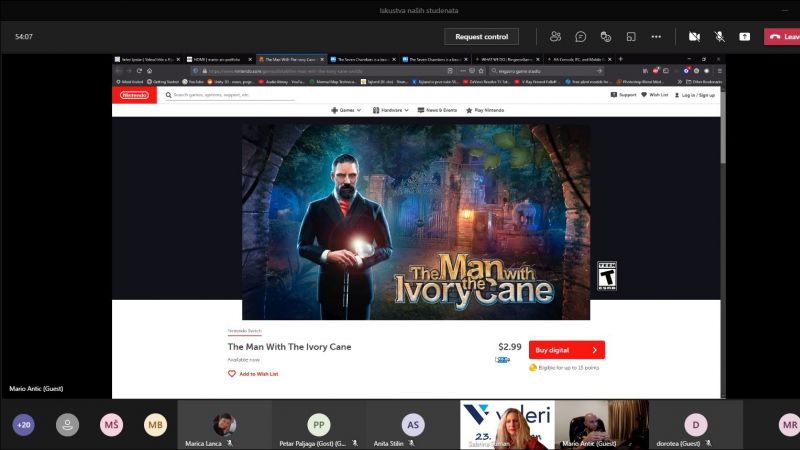Screen dimensions: 800x450
Task: Show the +20 more participants overflow
Action: (x=23, y=425)
